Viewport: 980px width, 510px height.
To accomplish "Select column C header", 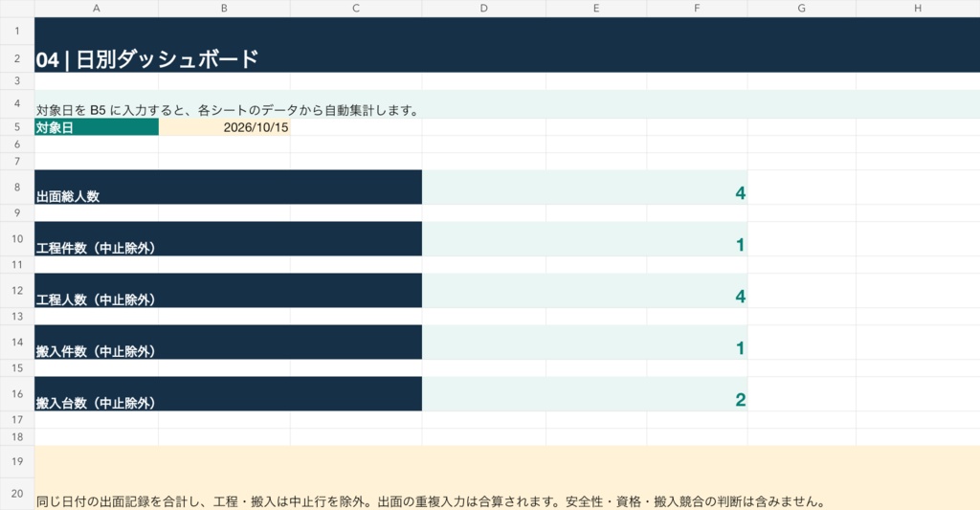I will click(356, 8).
